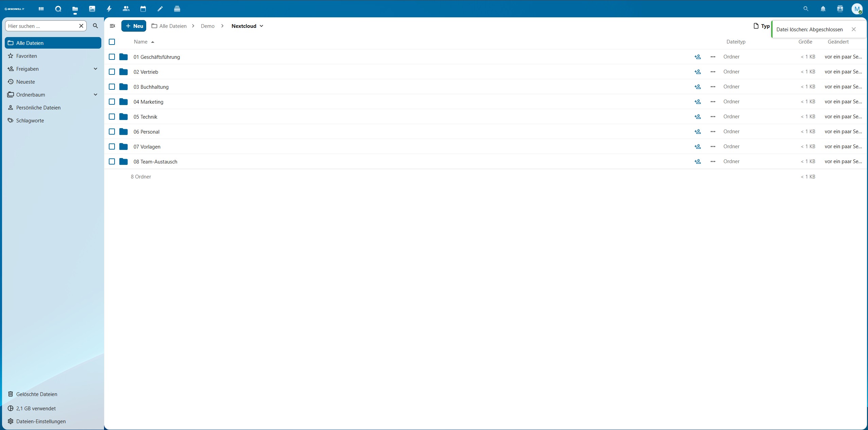Open the Activity lightning bolt icon
The image size is (868, 430).
click(109, 9)
